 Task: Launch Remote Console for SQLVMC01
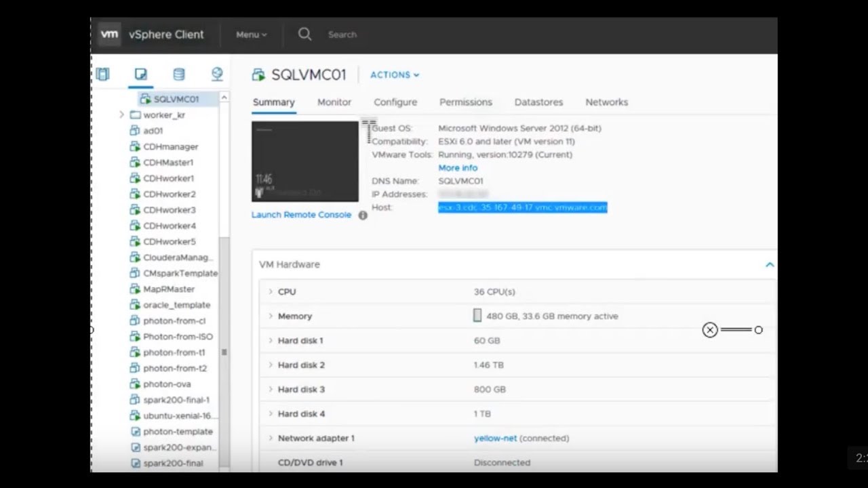301,215
